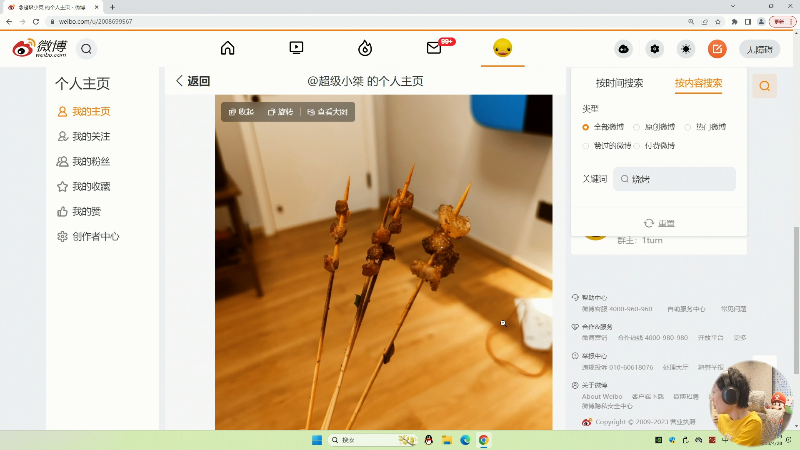The image size is (800, 450).
Task: Open 举报中心 footer link
Action: click(594, 356)
